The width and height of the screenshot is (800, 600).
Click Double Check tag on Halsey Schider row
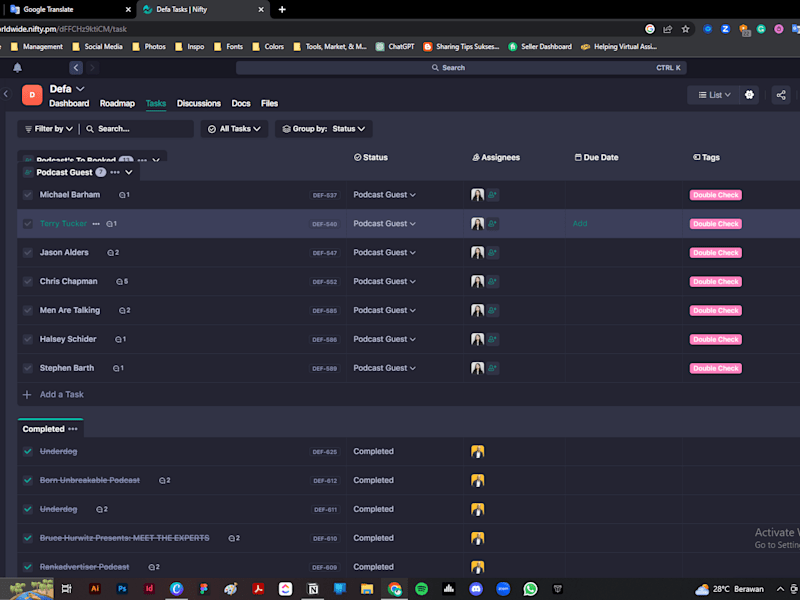click(715, 339)
